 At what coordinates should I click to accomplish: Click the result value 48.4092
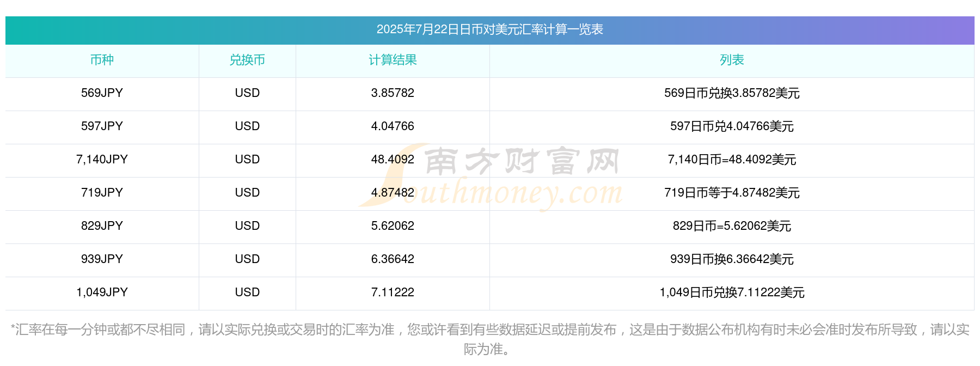click(x=393, y=160)
